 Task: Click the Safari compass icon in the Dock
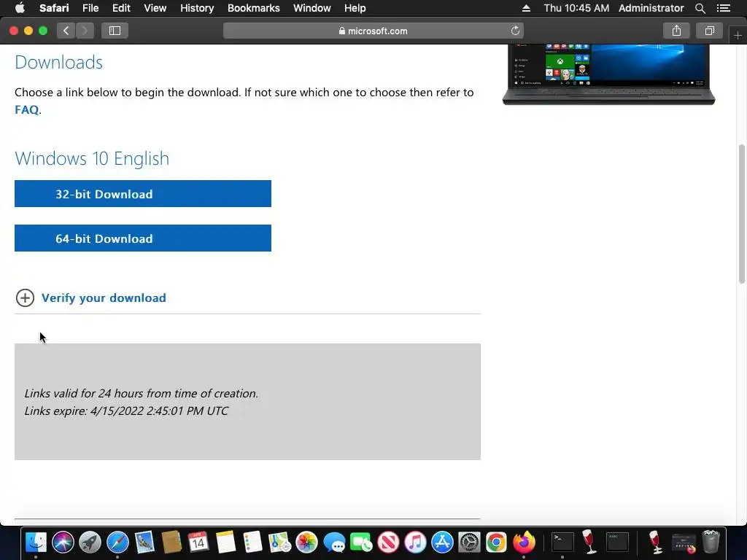point(117,542)
